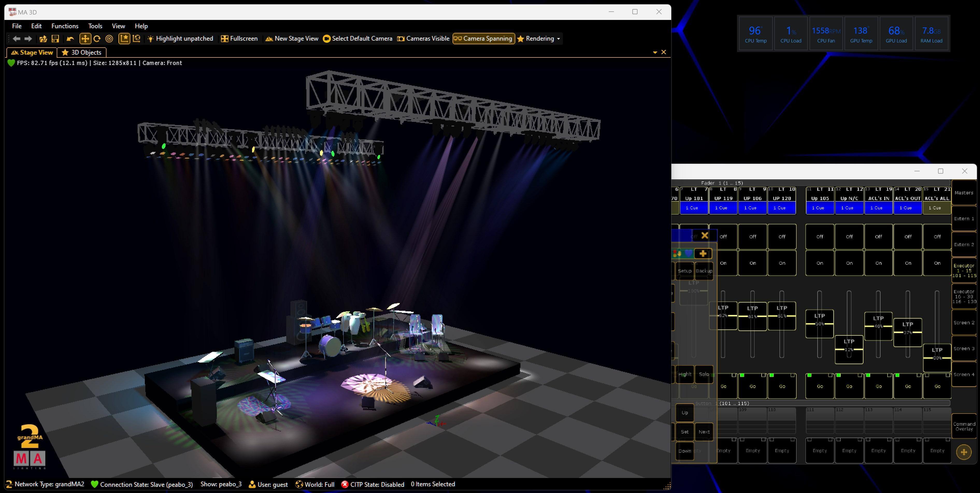
Task: Open the Functions menu
Action: pos(65,26)
